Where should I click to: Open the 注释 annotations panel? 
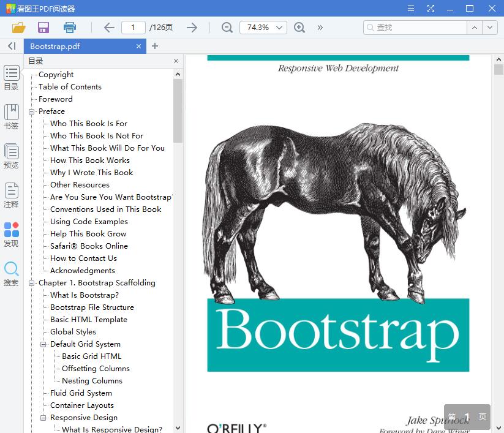(x=11, y=193)
